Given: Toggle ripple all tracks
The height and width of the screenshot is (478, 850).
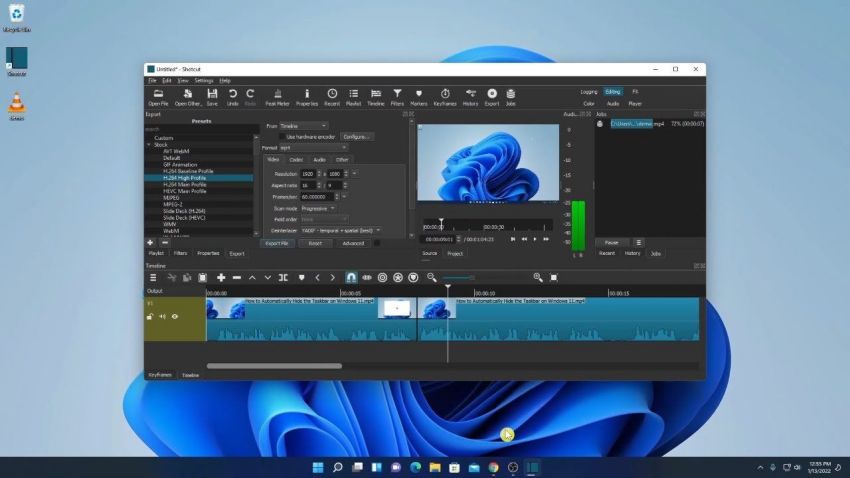Looking at the screenshot, I should click(398, 277).
